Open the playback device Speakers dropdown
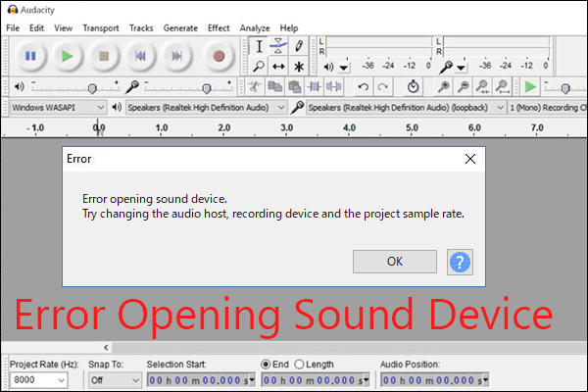The height and width of the screenshot is (392, 588). [x=206, y=108]
